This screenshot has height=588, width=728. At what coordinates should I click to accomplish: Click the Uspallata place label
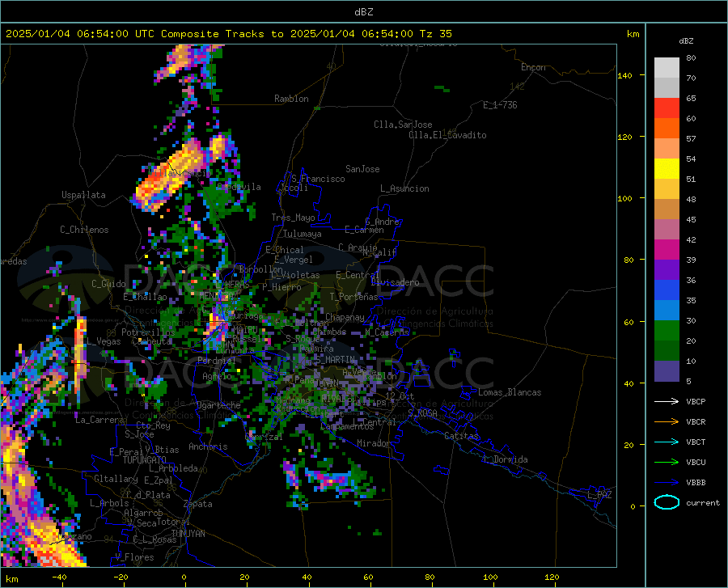tap(83, 195)
